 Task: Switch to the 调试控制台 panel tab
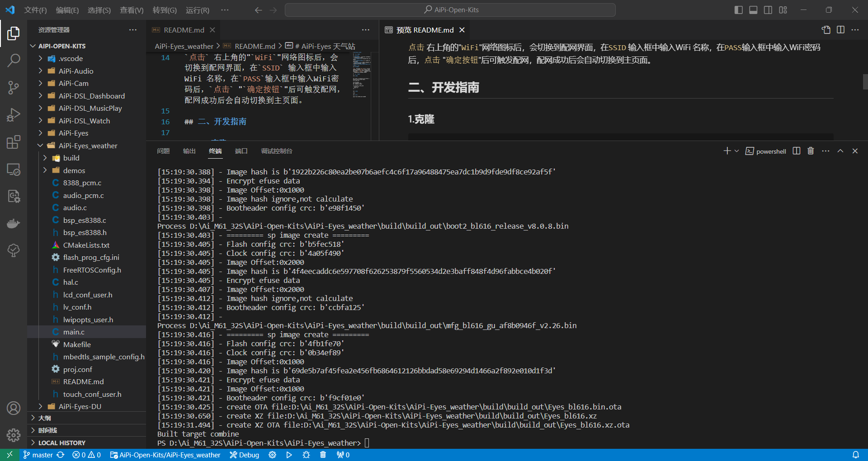tap(277, 151)
